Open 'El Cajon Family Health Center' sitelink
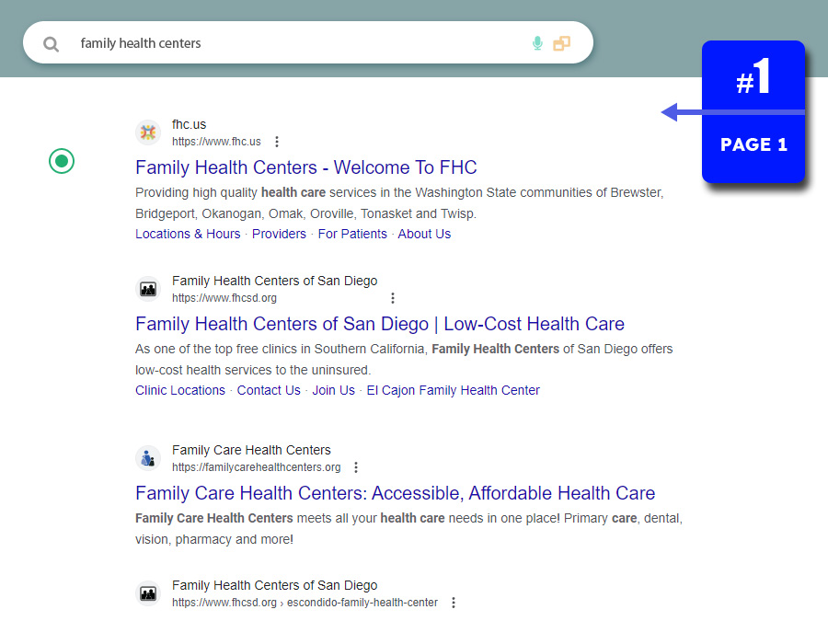 coord(453,390)
